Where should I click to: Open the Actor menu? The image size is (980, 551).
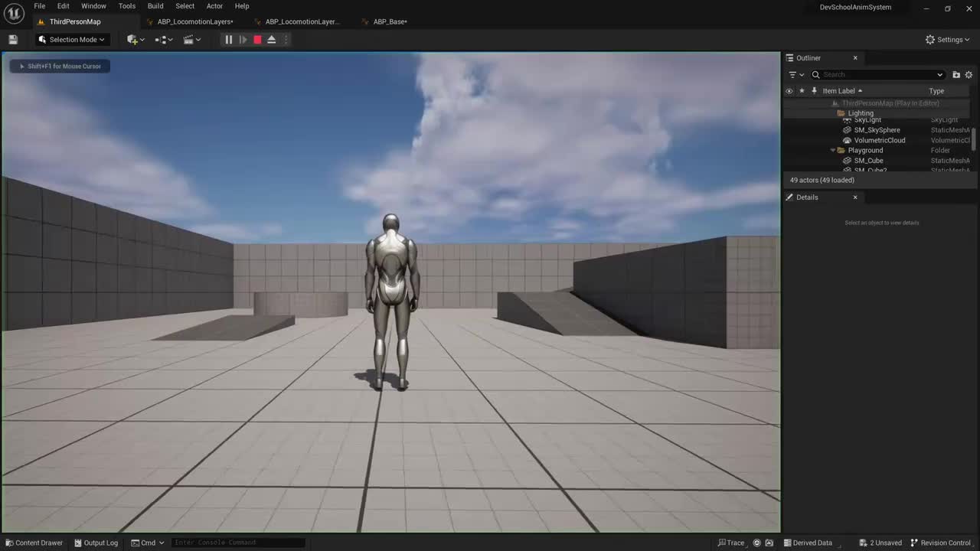[x=214, y=6]
